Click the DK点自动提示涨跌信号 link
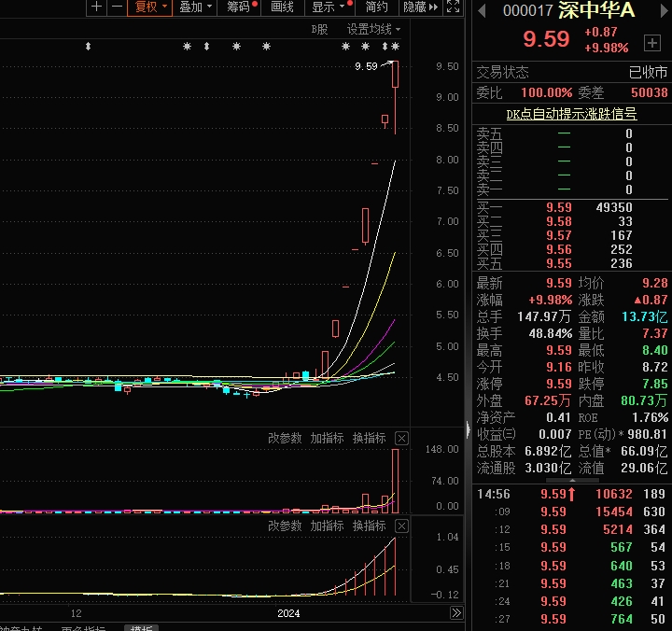This screenshot has height=631, width=672. coord(571,114)
